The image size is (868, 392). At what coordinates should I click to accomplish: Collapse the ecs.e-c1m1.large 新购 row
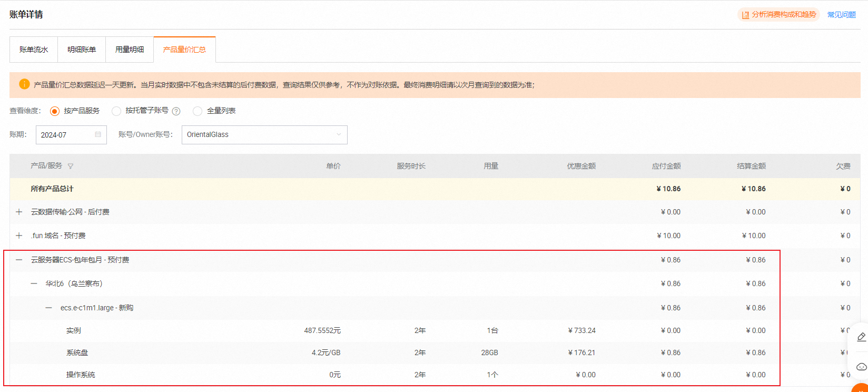(x=48, y=308)
